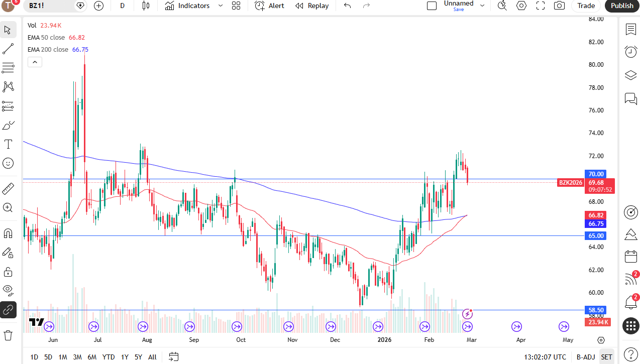Open the candlestick chart type menu
This screenshot has height=364, width=640.
click(x=146, y=6)
